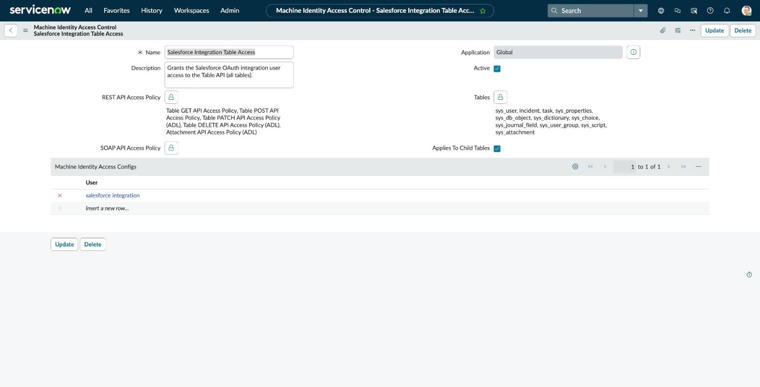The image size is (760, 387).
Task: Go to previous page of configs list
Action: [x=604, y=166]
